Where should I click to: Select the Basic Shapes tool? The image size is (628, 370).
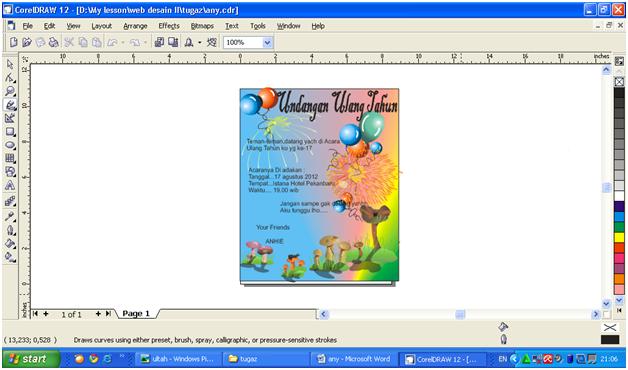pyautogui.click(x=10, y=172)
